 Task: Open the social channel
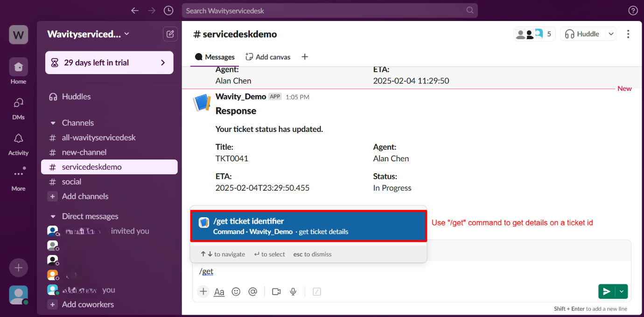[109, 182]
